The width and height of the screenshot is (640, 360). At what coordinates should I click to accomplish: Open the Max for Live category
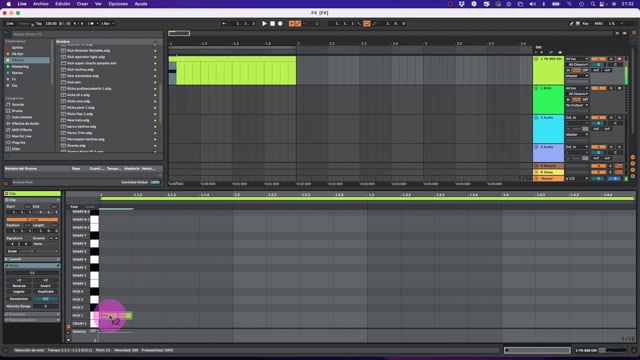pos(21,136)
